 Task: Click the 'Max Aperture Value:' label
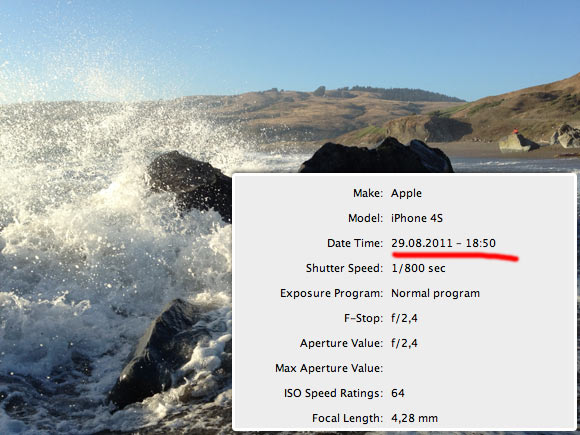click(x=329, y=368)
